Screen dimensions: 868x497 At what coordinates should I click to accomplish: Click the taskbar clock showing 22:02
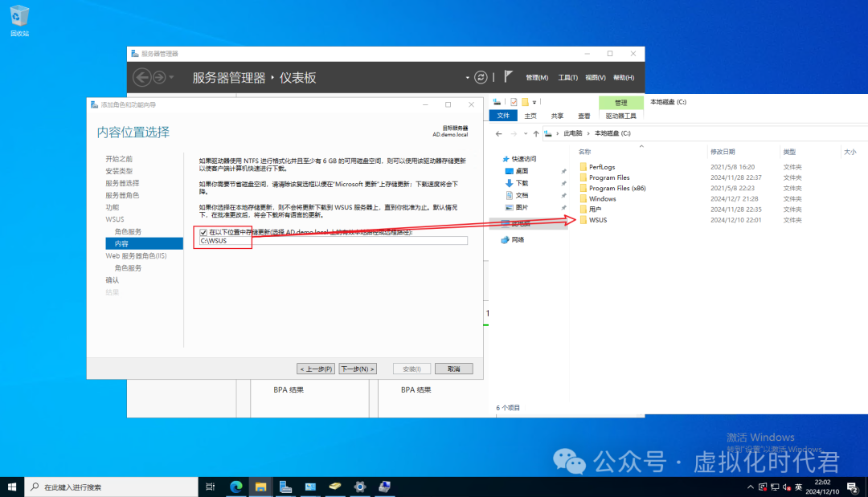pos(822,487)
